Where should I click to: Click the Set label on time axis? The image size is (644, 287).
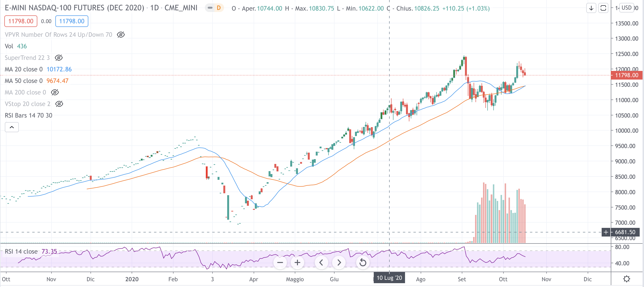click(x=462, y=279)
